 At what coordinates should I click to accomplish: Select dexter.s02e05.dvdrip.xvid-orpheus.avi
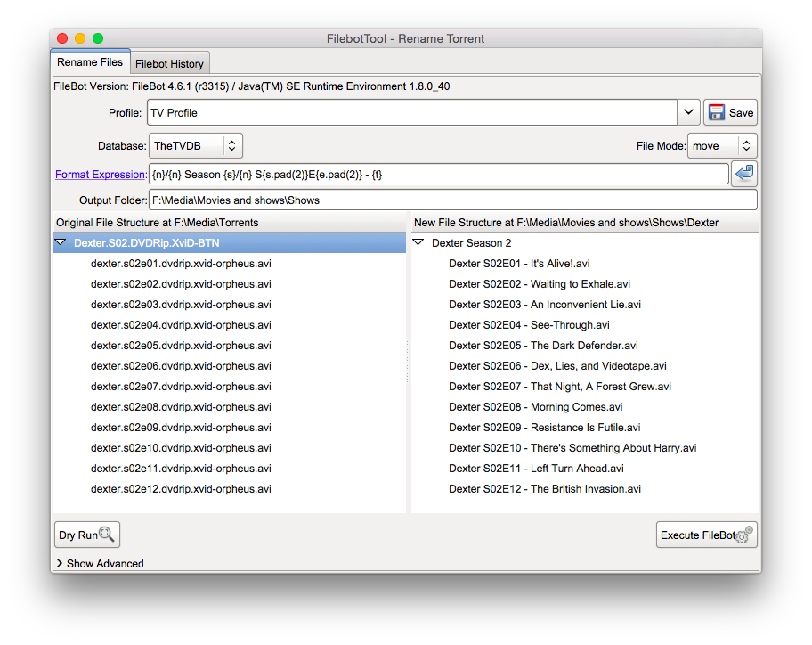pyautogui.click(x=181, y=346)
